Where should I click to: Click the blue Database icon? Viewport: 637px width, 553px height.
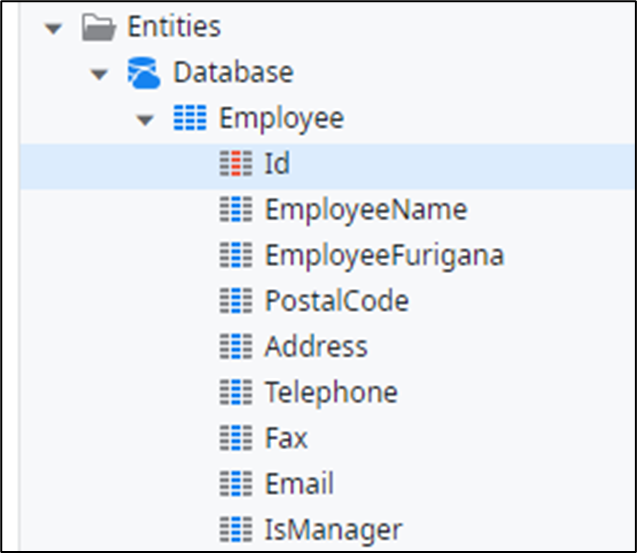pos(144,73)
